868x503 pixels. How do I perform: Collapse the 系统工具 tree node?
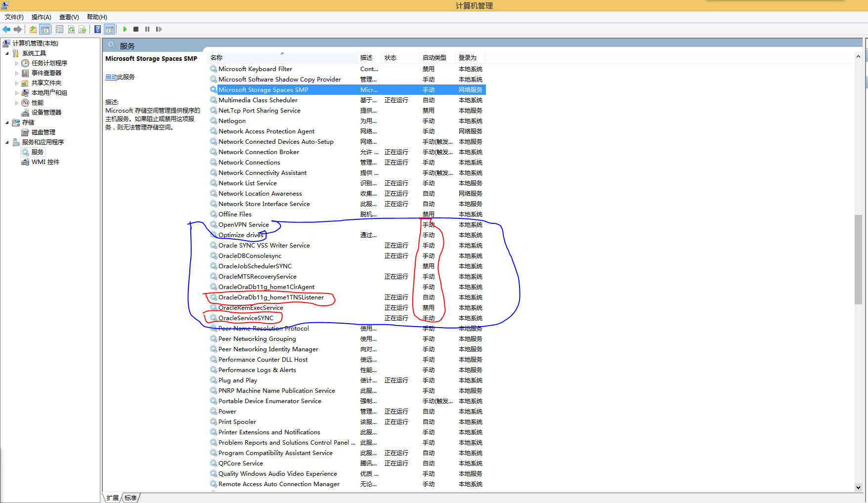7,53
